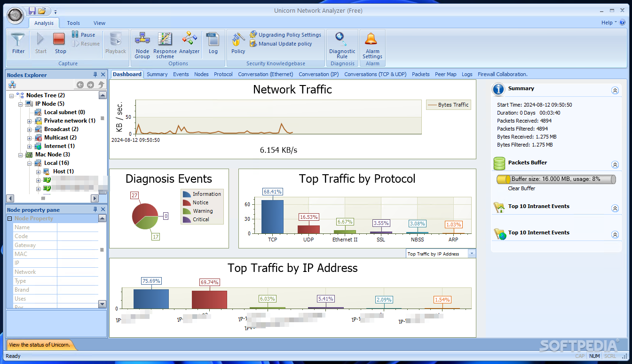The height and width of the screenshot is (364, 632).
Task: Click the Information legend color swatch
Action: click(187, 194)
